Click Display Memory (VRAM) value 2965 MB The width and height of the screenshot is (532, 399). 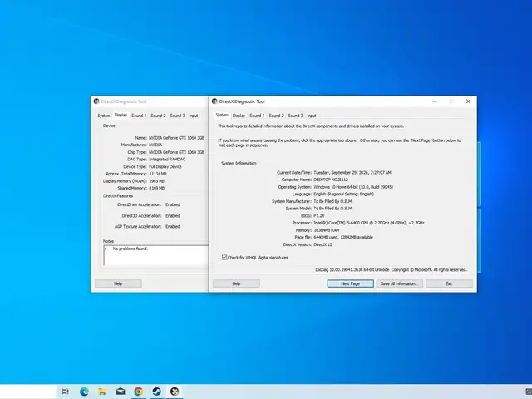pyautogui.click(x=157, y=181)
